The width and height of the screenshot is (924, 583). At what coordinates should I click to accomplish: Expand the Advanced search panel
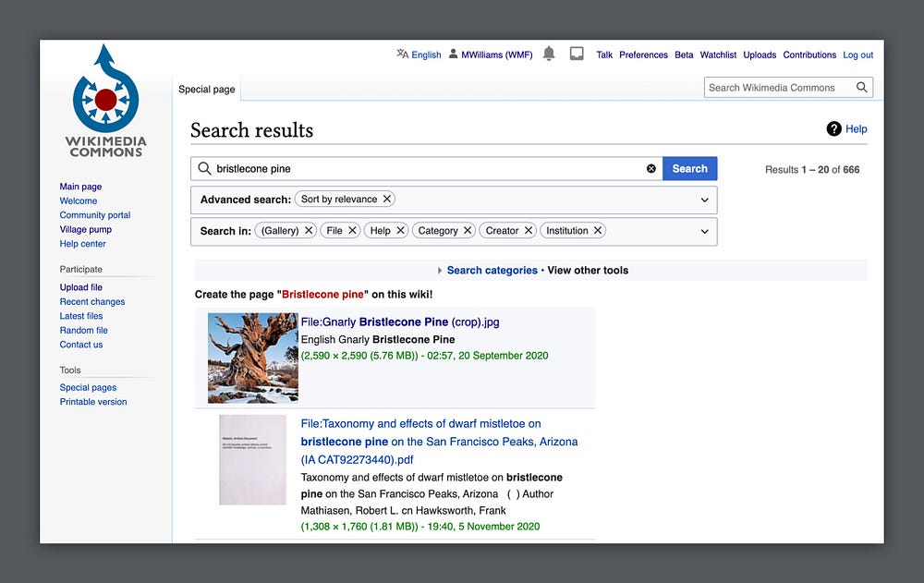[704, 200]
